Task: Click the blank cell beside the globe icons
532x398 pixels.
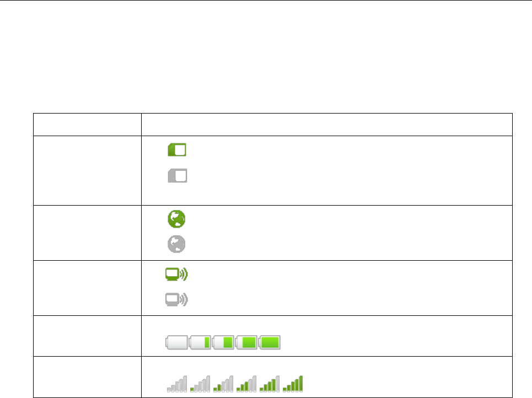Action: (x=87, y=233)
